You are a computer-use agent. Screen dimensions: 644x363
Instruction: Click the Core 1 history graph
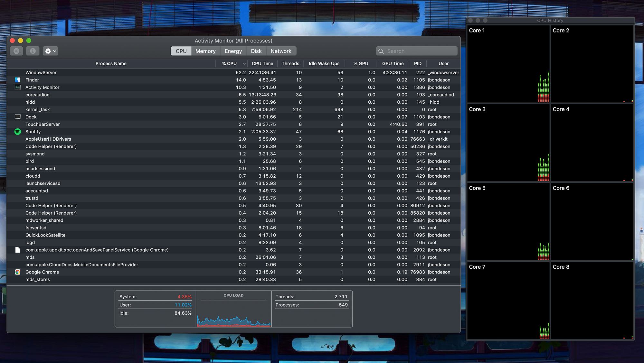point(508,64)
